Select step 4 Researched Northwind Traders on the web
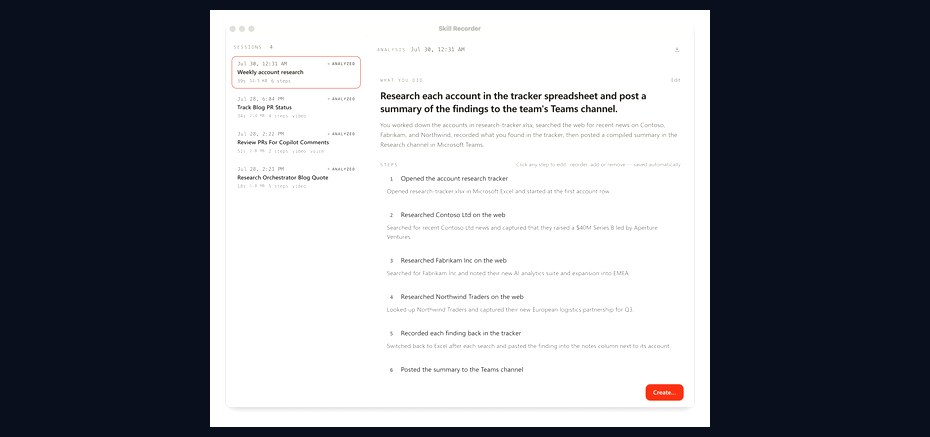 [461, 296]
